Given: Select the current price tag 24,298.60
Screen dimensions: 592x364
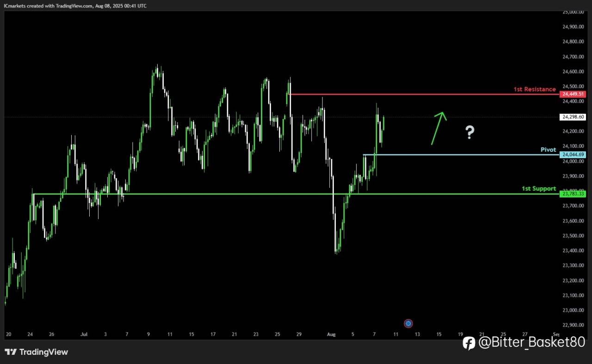Looking at the screenshot, I should coord(573,117).
